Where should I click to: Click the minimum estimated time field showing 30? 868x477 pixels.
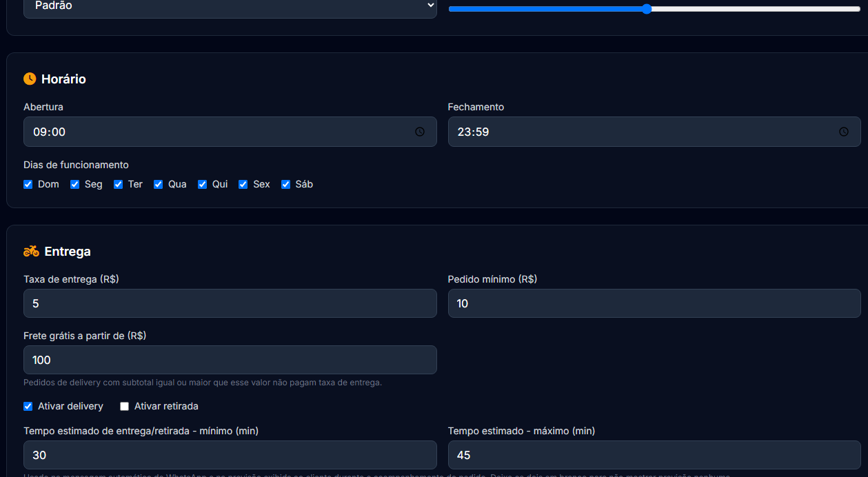tap(230, 455)
